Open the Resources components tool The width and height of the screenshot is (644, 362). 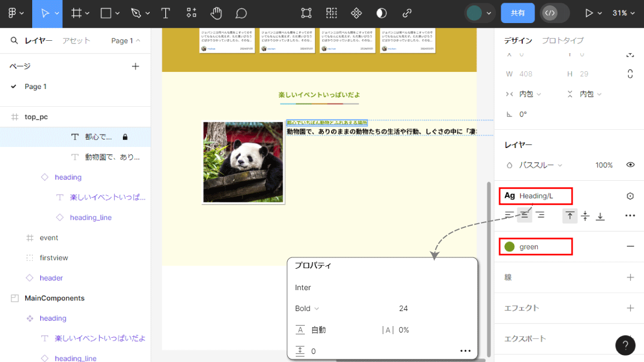point(192,13)
